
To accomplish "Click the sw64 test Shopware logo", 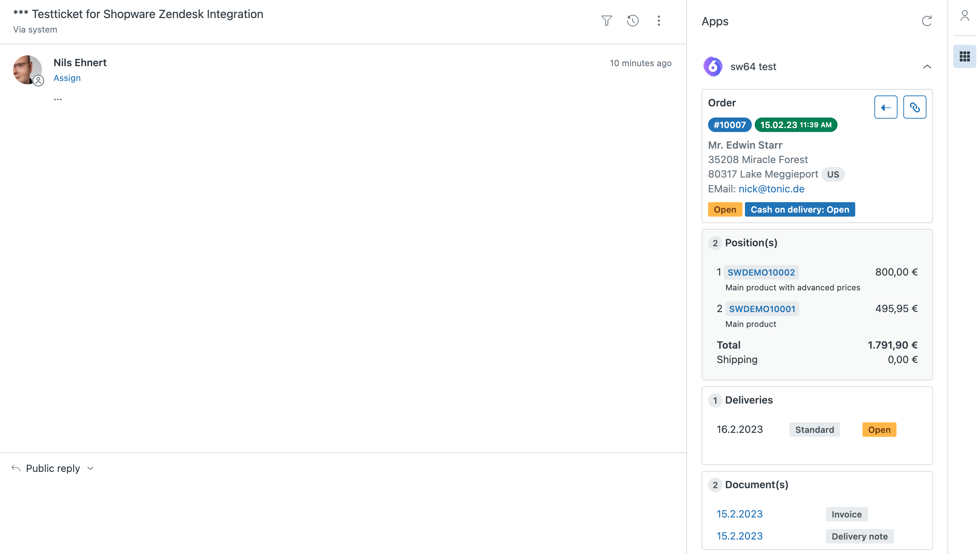I will point(713,67).
